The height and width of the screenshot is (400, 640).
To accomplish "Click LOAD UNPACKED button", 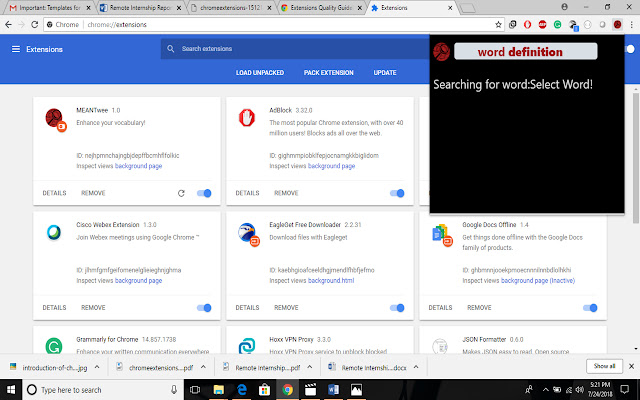I will (x=260, y=73).
